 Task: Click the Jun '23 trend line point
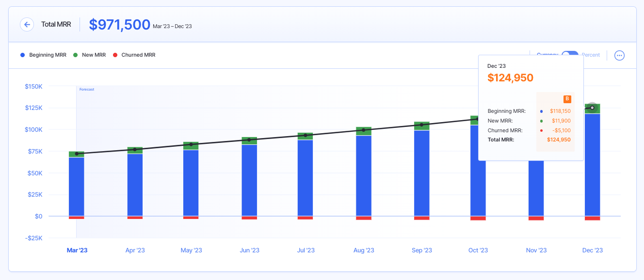tap(249, 140)
